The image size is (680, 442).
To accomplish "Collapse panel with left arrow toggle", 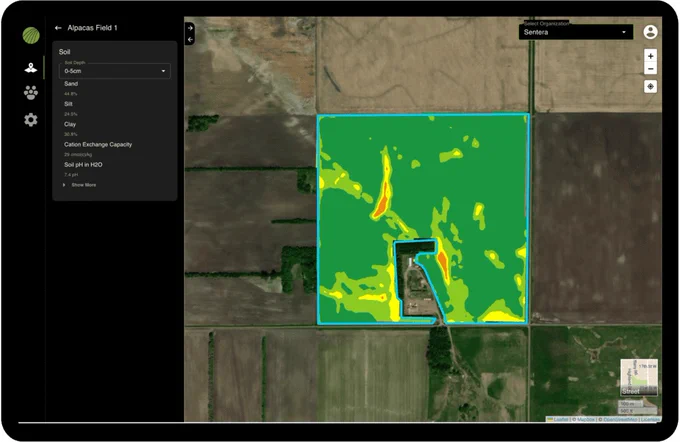I will [190, 39].
